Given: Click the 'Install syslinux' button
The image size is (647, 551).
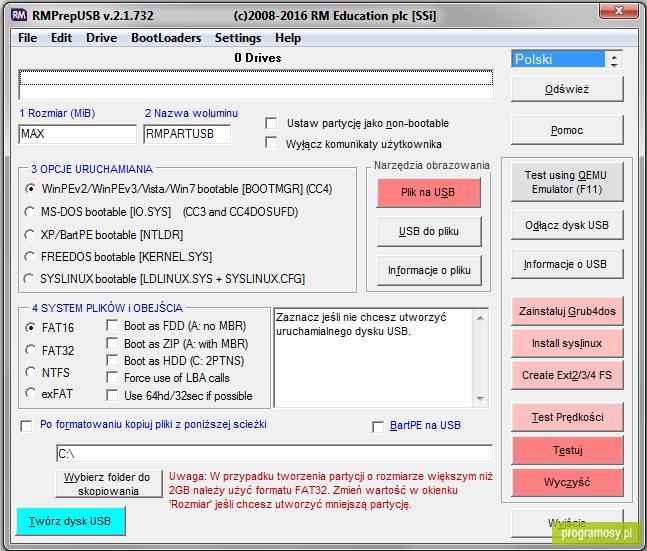Looking at the screenshot, I should coord(567,343).
